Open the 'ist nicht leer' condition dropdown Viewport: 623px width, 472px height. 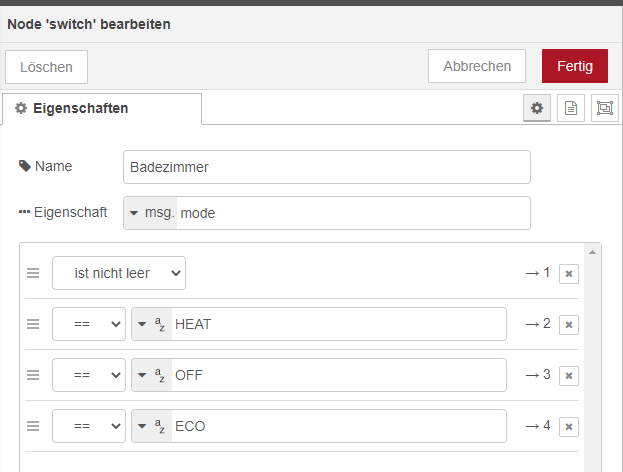(x=119, y=273)
